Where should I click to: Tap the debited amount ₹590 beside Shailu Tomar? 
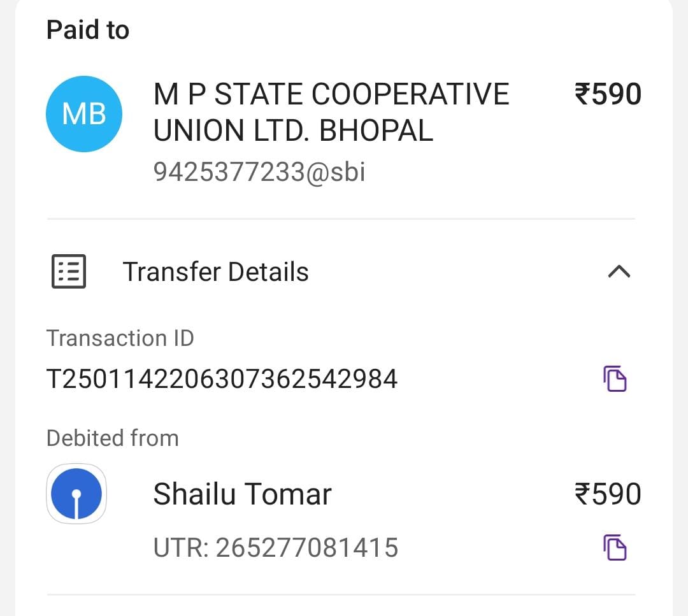608,494
